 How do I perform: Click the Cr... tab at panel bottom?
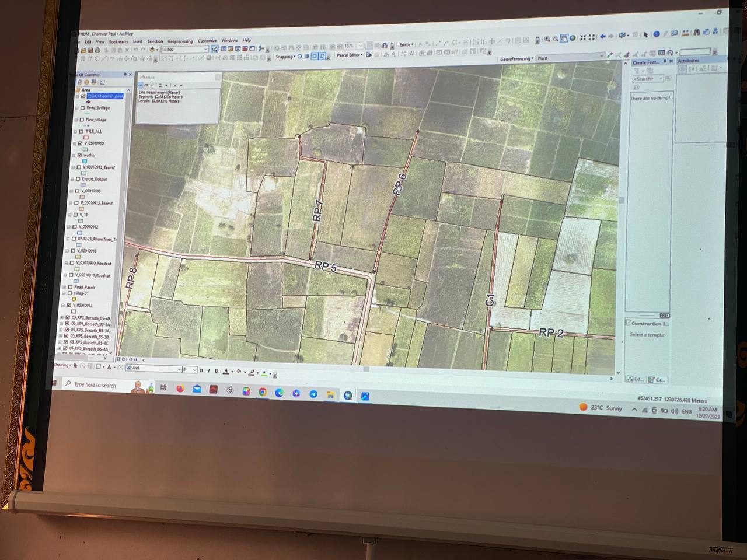pos(658,380)
